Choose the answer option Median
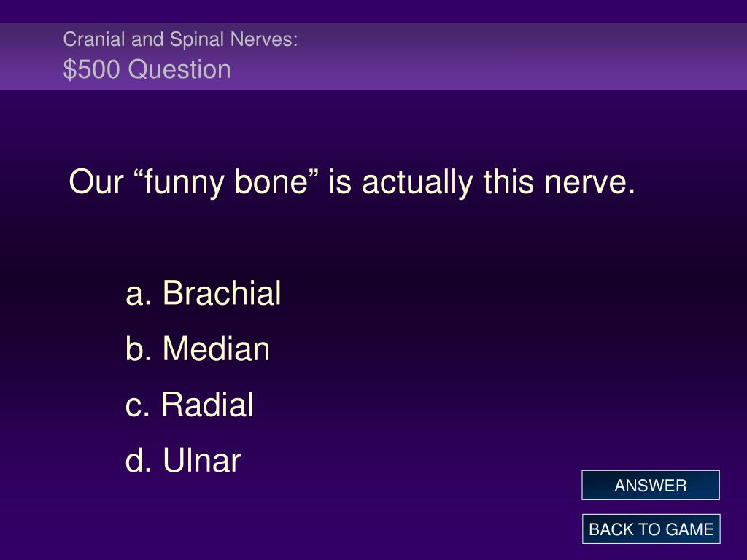Viewport: 747px width, 560px height. (216, 349)
